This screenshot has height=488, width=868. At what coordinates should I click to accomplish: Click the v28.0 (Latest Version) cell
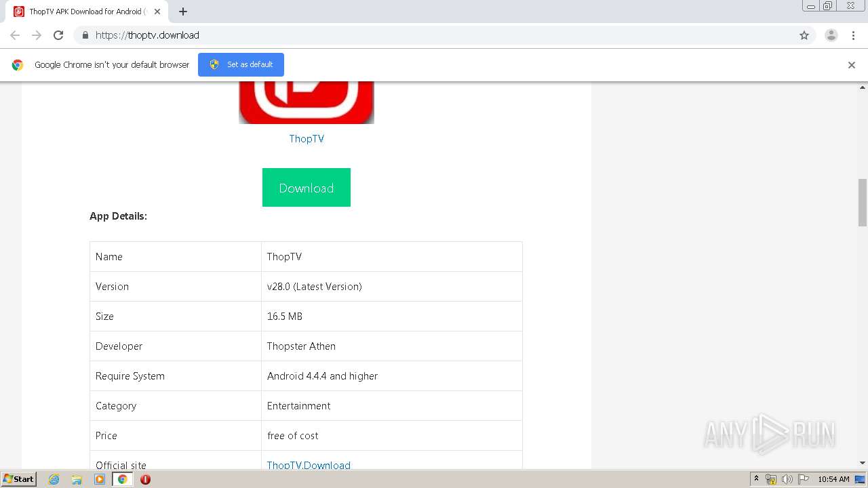[392, 287]
